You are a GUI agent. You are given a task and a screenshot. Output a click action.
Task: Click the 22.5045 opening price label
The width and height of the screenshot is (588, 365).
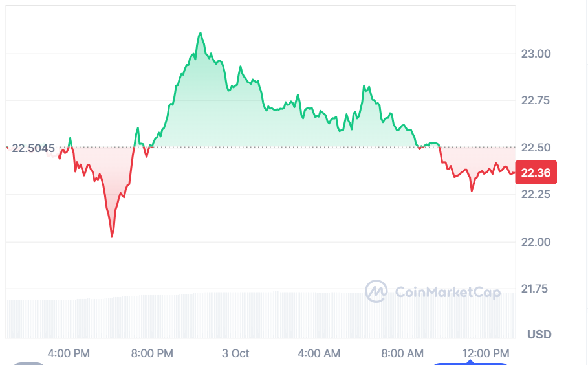33,149
